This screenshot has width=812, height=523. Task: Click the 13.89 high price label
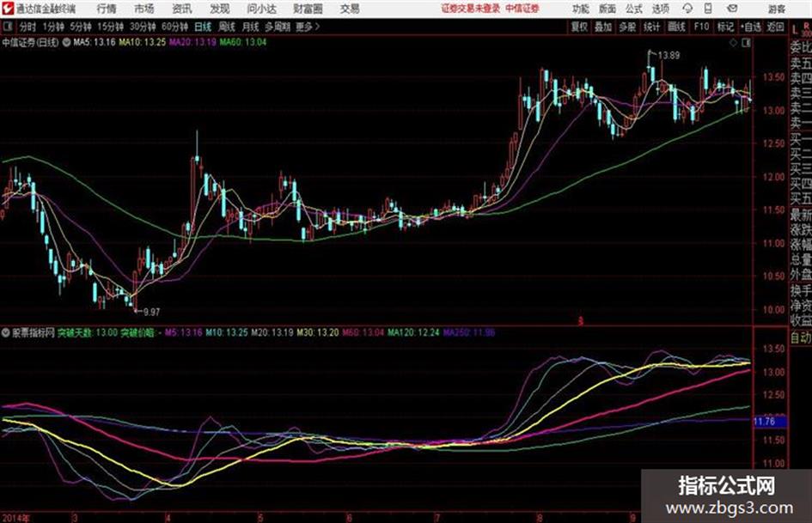pos(669,55)
